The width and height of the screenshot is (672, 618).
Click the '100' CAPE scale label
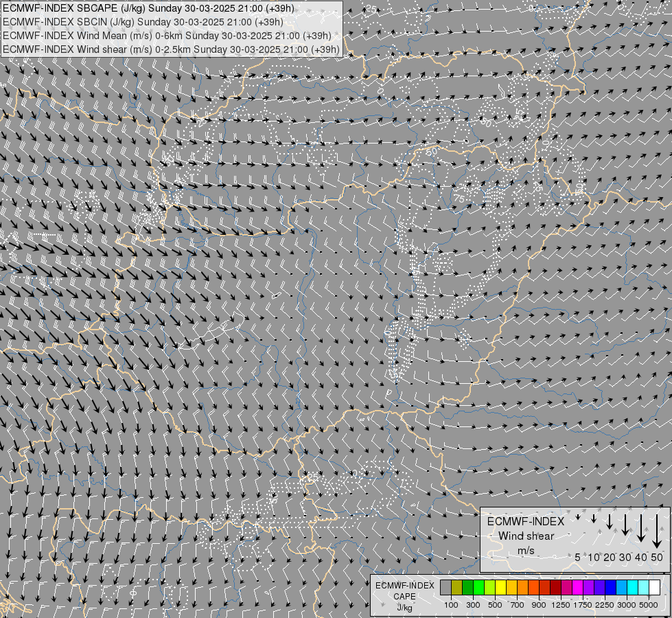pyautogui.click(x=451, y=605)
